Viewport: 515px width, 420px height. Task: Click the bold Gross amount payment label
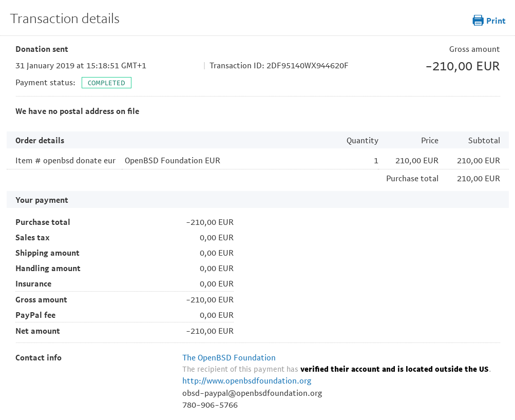[41, 300]
